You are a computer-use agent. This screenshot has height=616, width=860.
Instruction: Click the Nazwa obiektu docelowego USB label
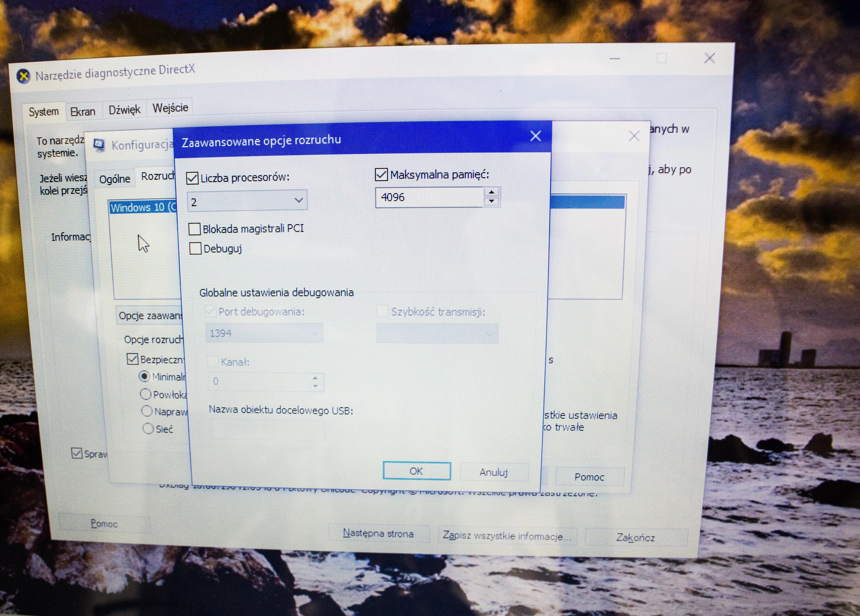281,410
